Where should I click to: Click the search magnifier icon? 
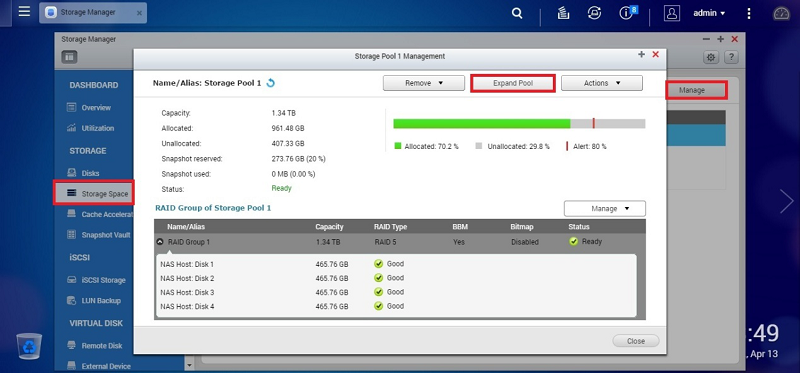click(x=517, y=13)
